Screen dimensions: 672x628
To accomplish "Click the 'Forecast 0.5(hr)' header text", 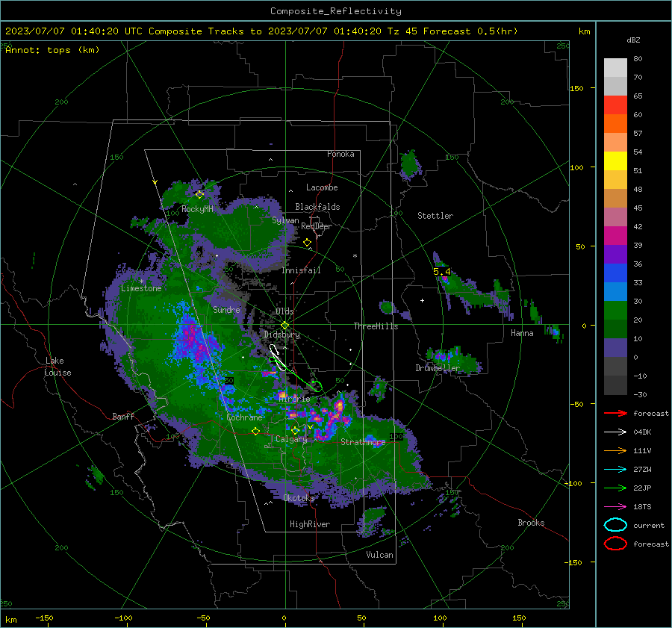I will 470,31.
